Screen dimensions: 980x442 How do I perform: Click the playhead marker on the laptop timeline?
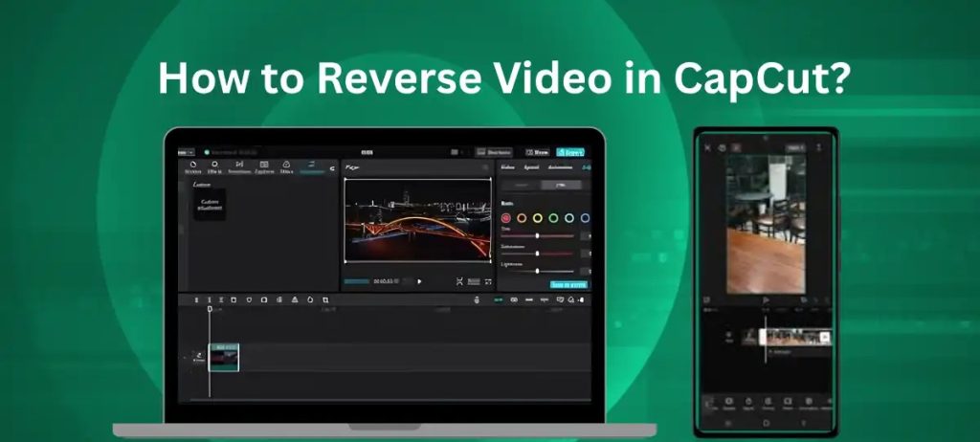tap(210, 309)
